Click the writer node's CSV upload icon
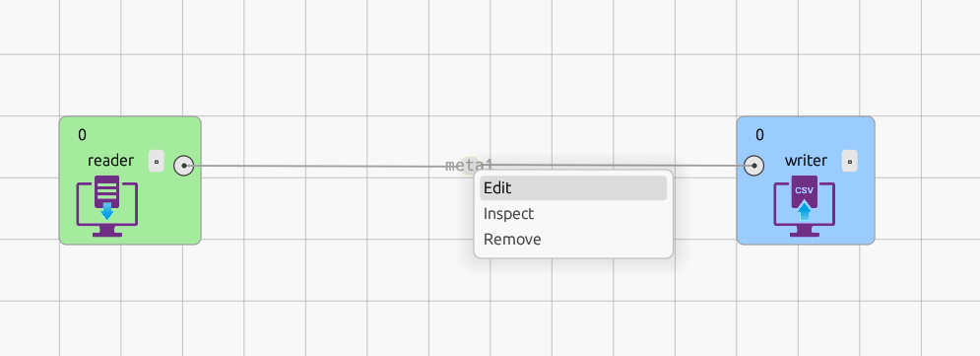The width and height of the screenshot is (980, 356). pos(805,206)
